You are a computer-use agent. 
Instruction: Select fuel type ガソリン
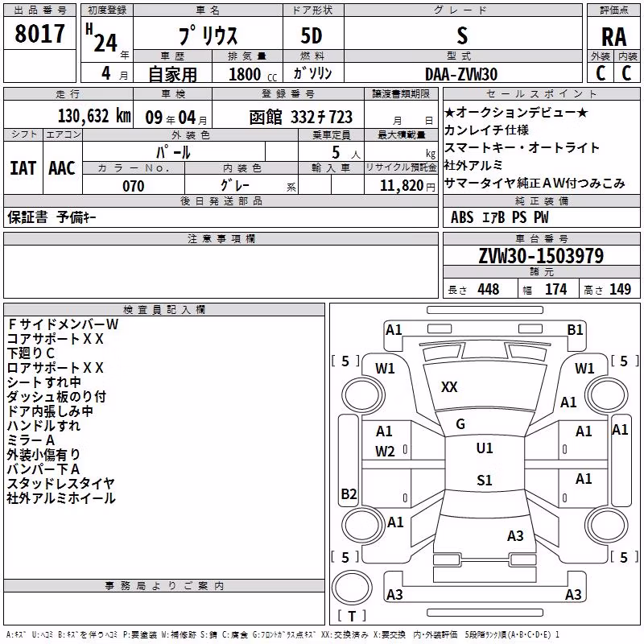[312, 73]
